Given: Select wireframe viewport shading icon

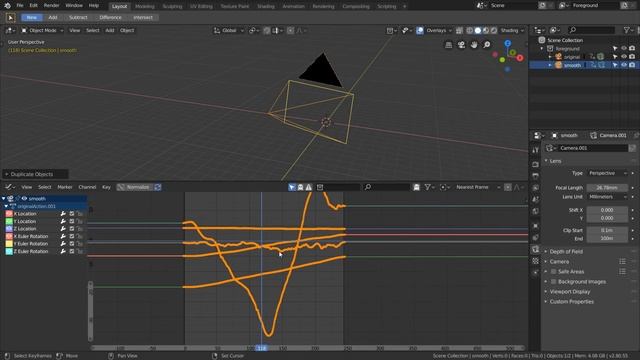Looking at the screenshot, I should point(470,31).
